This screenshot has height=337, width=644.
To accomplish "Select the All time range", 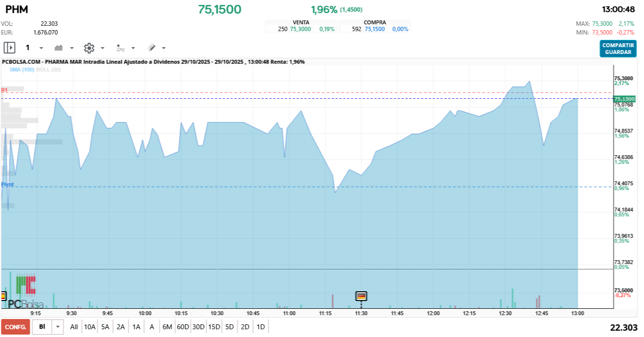I will coord(74,327).
